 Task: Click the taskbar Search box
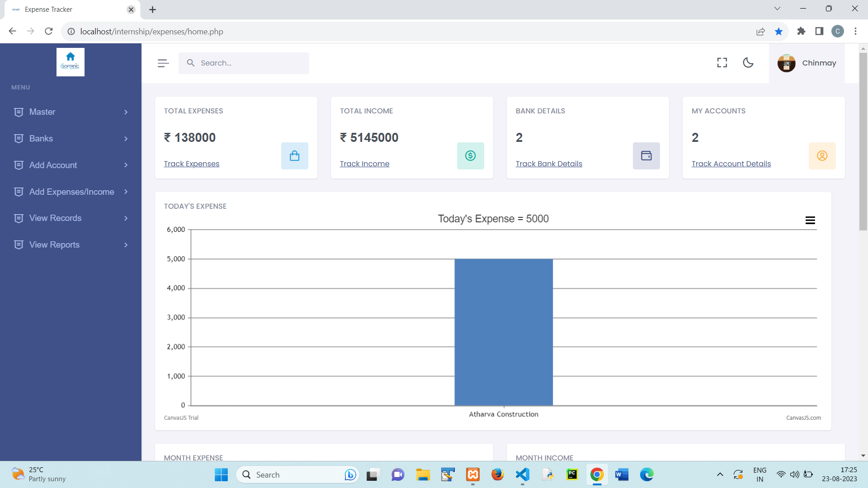click(x=297, y=474)
